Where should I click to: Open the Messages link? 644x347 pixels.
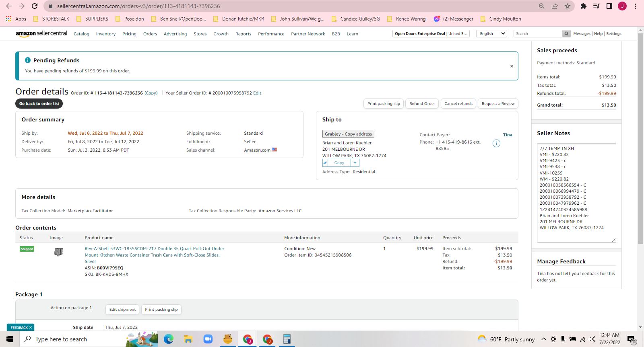(x=582, y=34)
